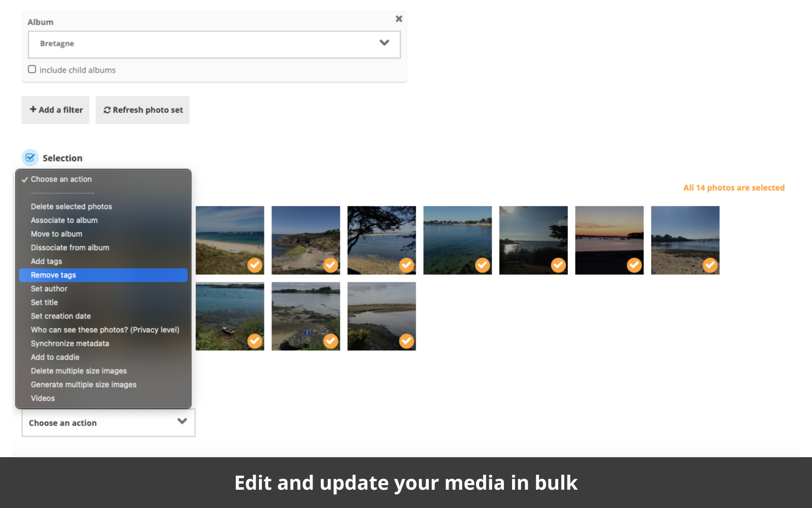Enable the include child albums checkbox
This screenshot has height=508, width=812.
pos(32,70)
